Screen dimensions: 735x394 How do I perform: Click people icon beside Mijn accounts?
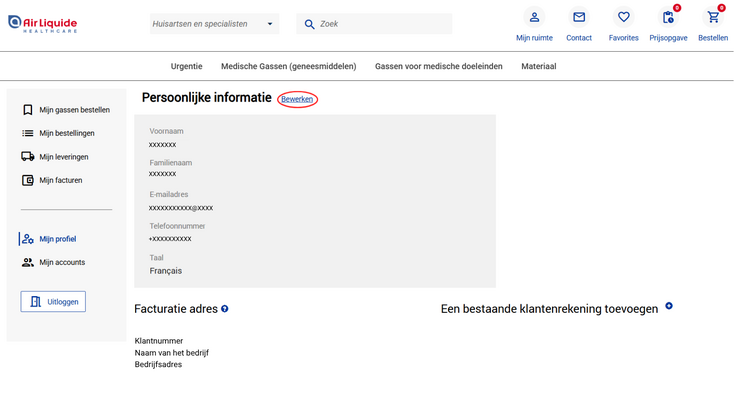pos(28,262)
